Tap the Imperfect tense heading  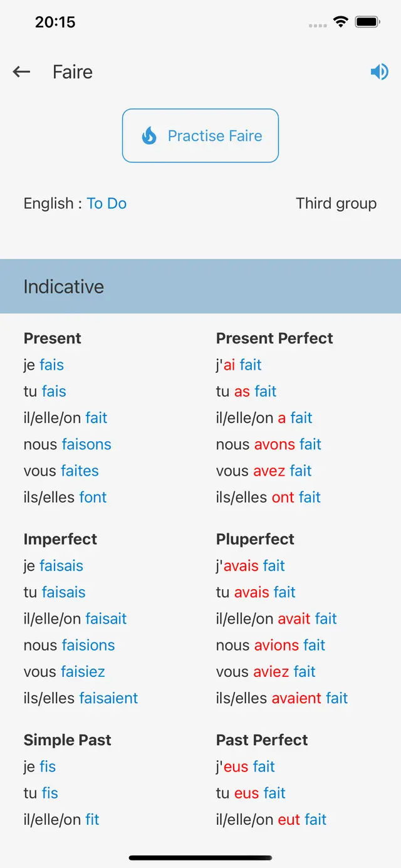pos(60,539)
